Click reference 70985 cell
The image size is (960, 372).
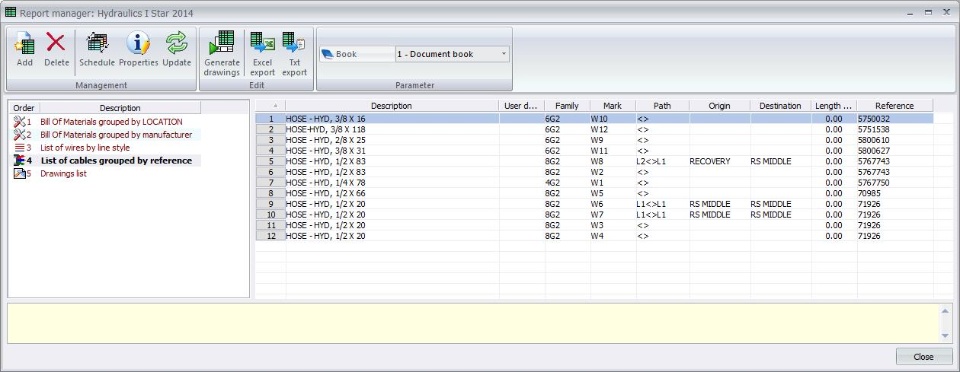coord(894,193)
